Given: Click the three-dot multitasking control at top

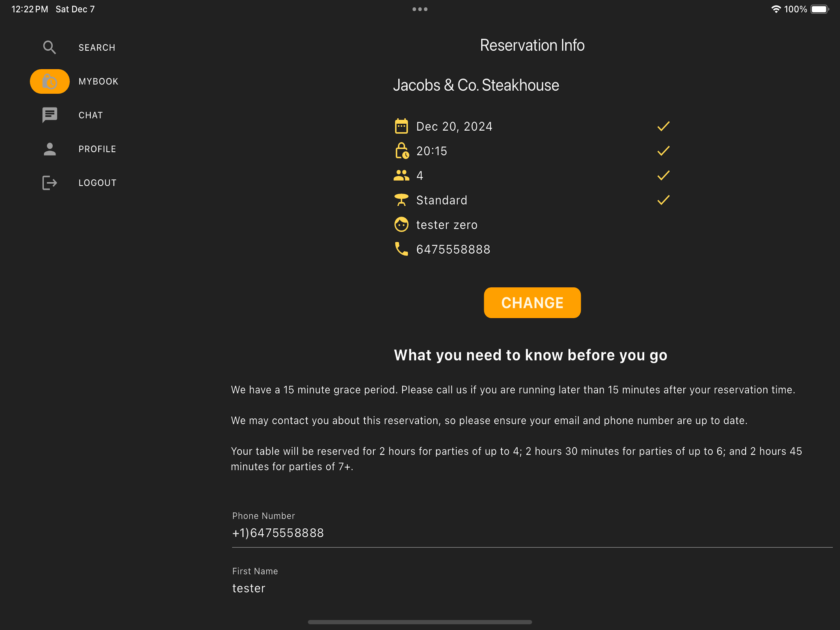Looking at the screenshot, I should [420, 9].
